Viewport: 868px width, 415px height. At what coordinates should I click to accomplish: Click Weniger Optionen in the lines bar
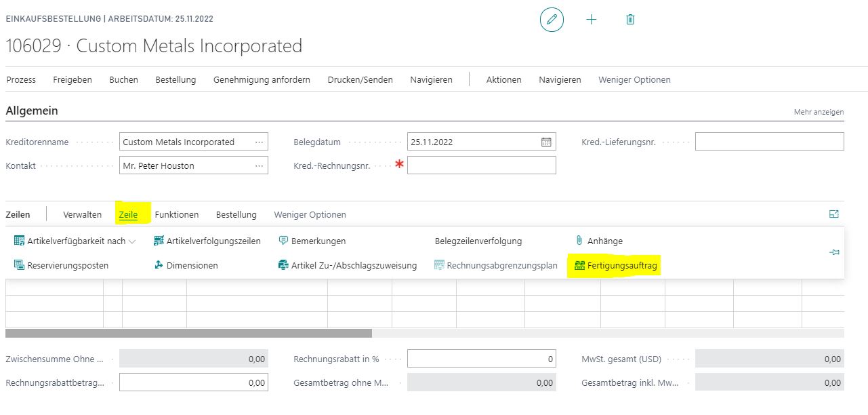[310, 214]
